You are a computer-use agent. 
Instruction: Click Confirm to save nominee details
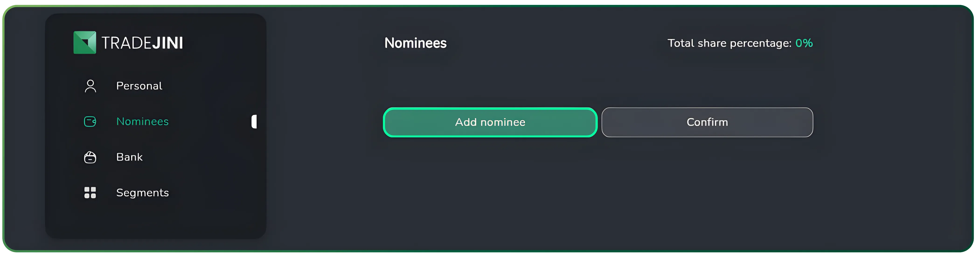[707, 122]
